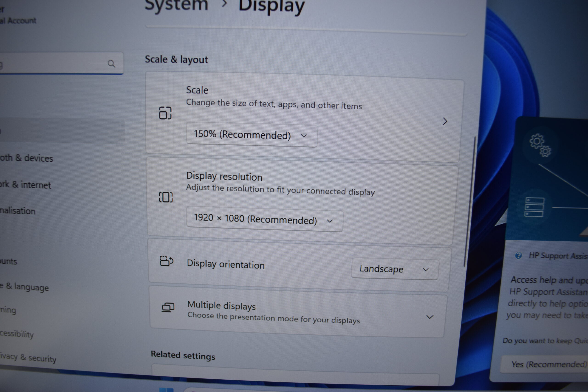This screenshot has width=588, height=392.
Task: Open Personalisation in sidebar
Action: tap(18, 211)
